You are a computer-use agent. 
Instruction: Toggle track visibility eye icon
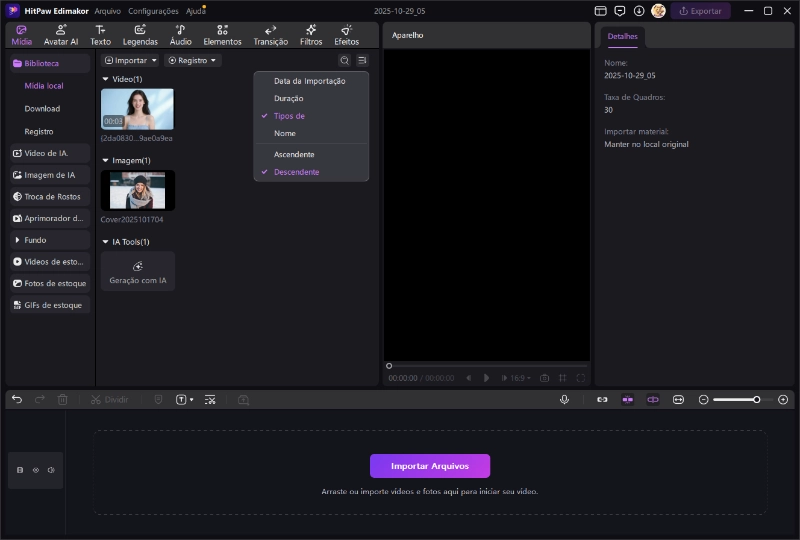point(36,470)
